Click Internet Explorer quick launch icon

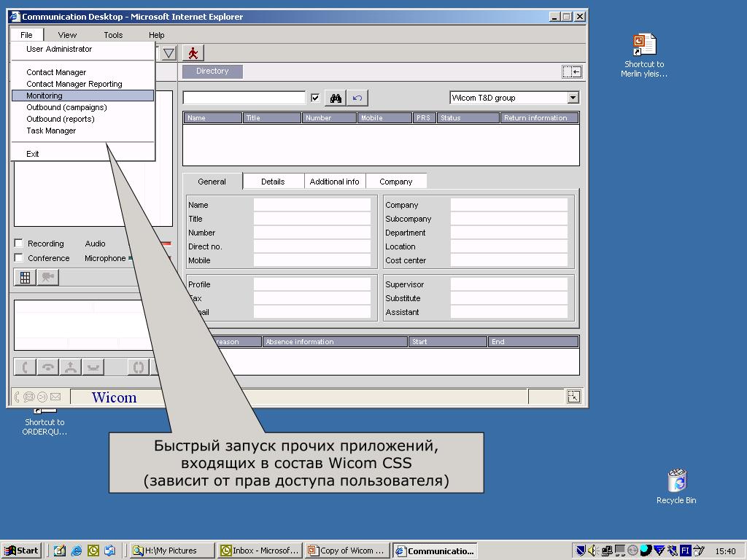pyautogui.click(x=76, y=551)
